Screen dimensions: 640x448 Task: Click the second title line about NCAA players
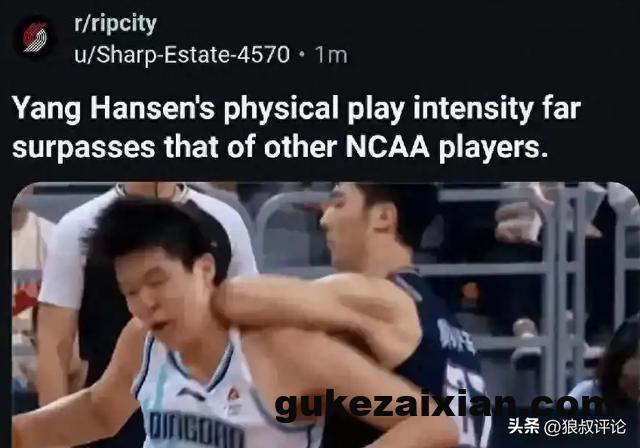279,146
